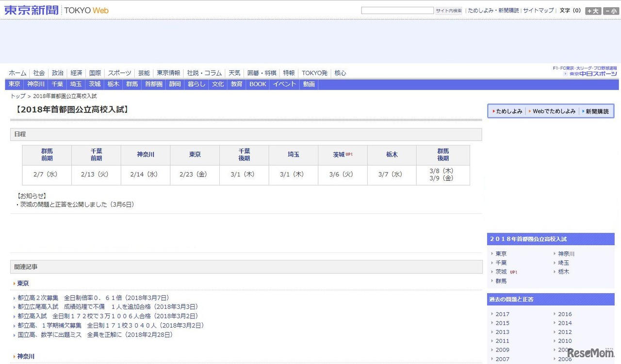621x364 pixels.
Task: Decrease text size with the −小 button
Action: click(x=611, y=11)
